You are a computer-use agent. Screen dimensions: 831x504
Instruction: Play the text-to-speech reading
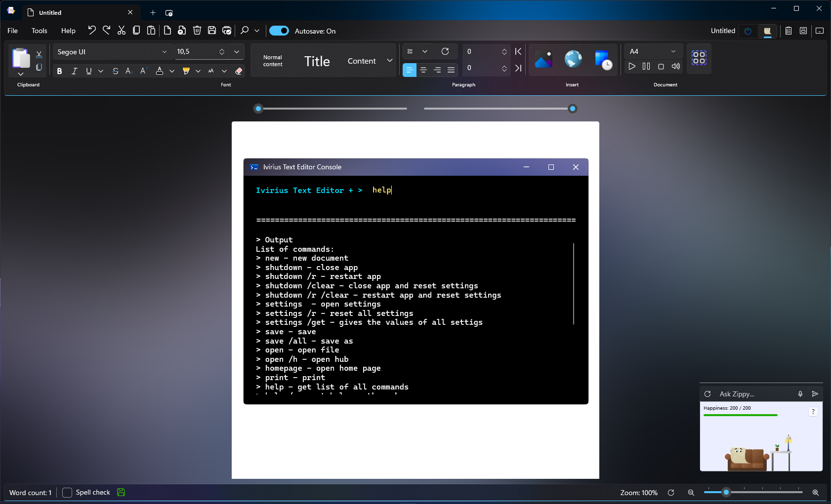click(x=632, y=66)
